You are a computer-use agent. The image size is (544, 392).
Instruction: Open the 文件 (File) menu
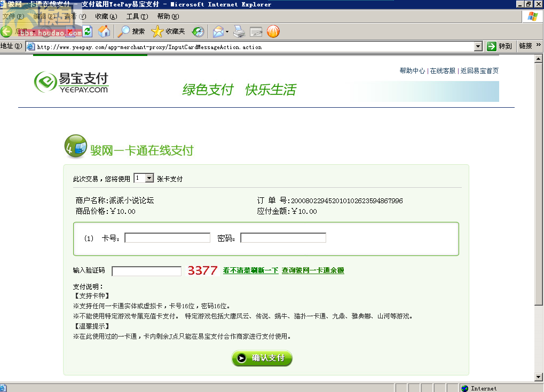click(13, 17)
